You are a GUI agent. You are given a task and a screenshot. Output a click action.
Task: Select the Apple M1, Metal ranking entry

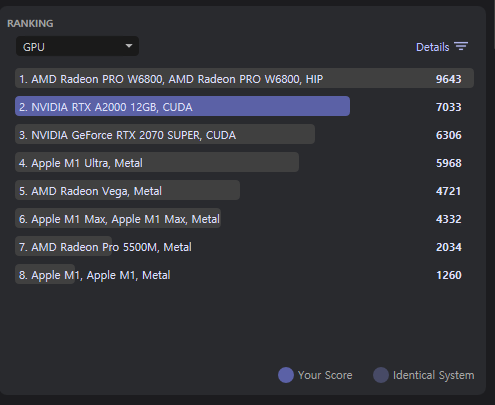point(94,275)
